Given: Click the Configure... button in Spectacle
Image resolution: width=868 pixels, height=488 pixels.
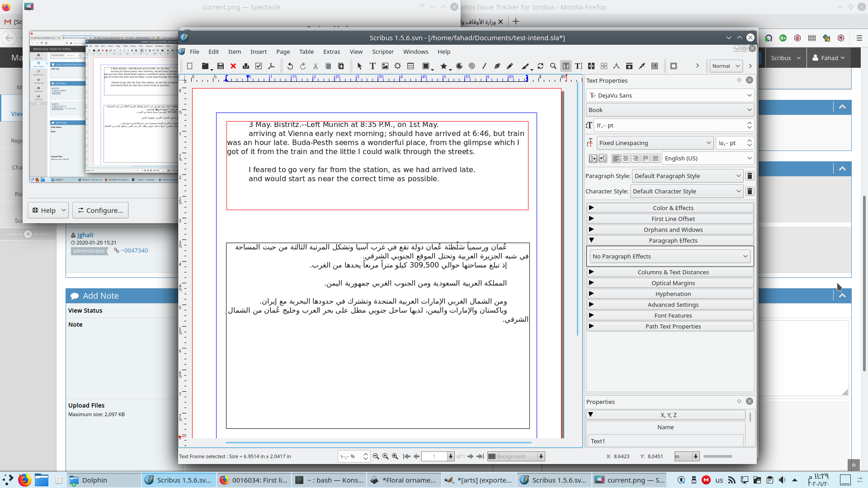Looking at the screenshot, I should (100, 211).
